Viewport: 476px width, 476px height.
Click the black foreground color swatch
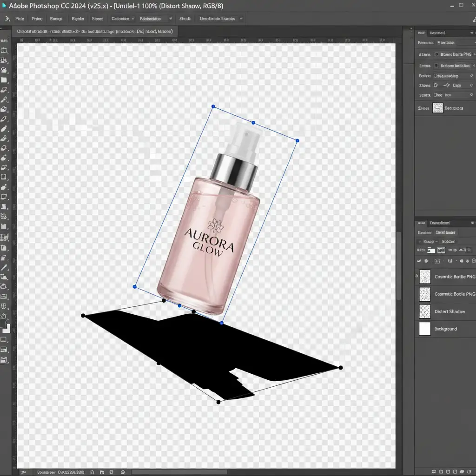[x=2, y=324]
